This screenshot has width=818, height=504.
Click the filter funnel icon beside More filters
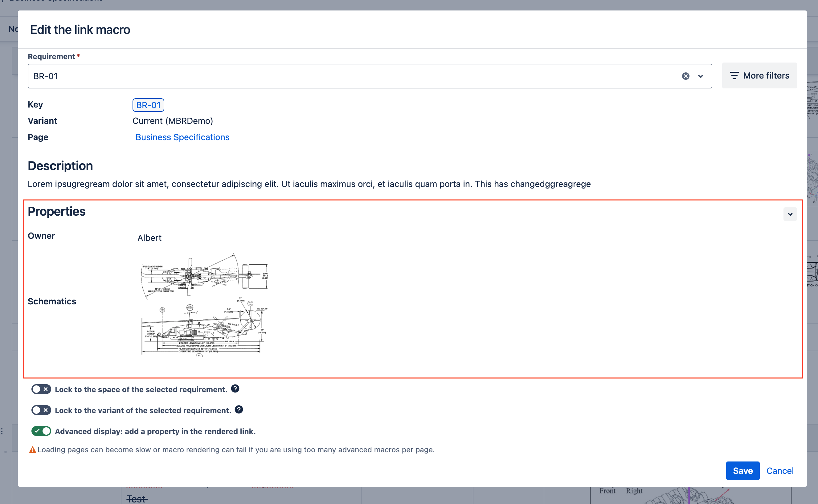click(735, 76)
